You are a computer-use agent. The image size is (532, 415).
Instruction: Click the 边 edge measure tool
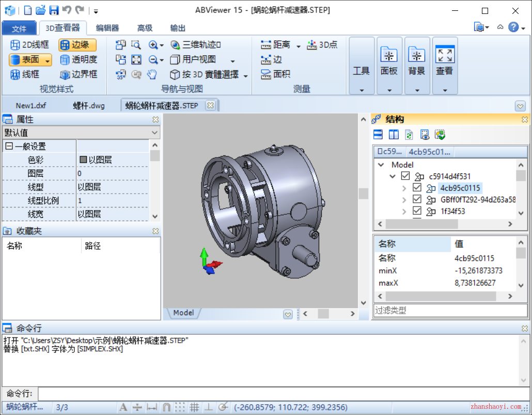coord(272,60)
